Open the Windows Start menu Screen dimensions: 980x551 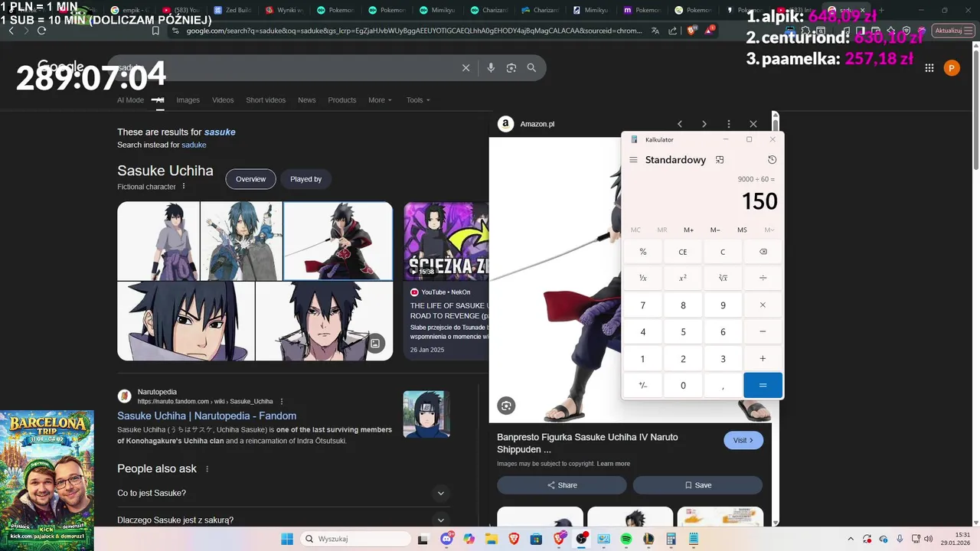coord(286,539)
